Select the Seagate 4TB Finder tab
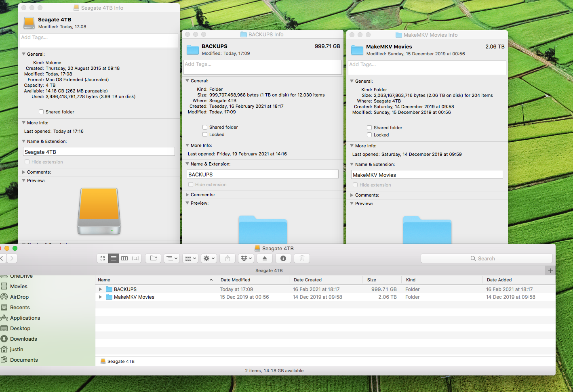The height and width of the screenshot is (392, 573). (x=269, y=270)
